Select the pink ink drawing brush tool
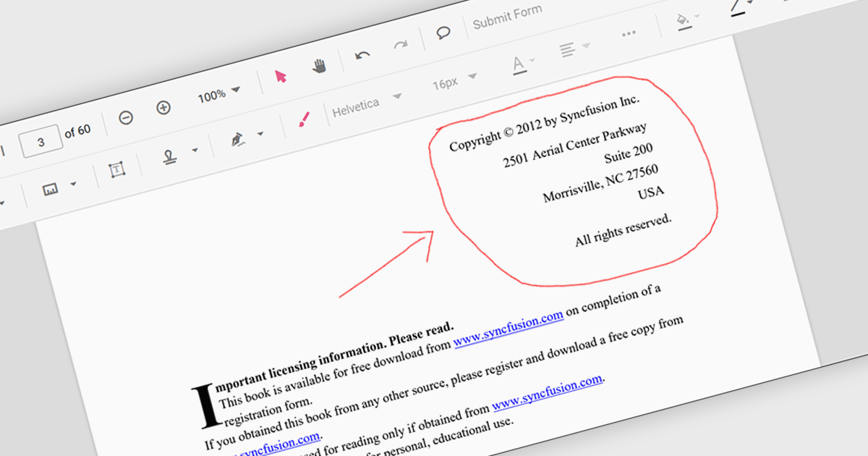 tap(304, 119)
